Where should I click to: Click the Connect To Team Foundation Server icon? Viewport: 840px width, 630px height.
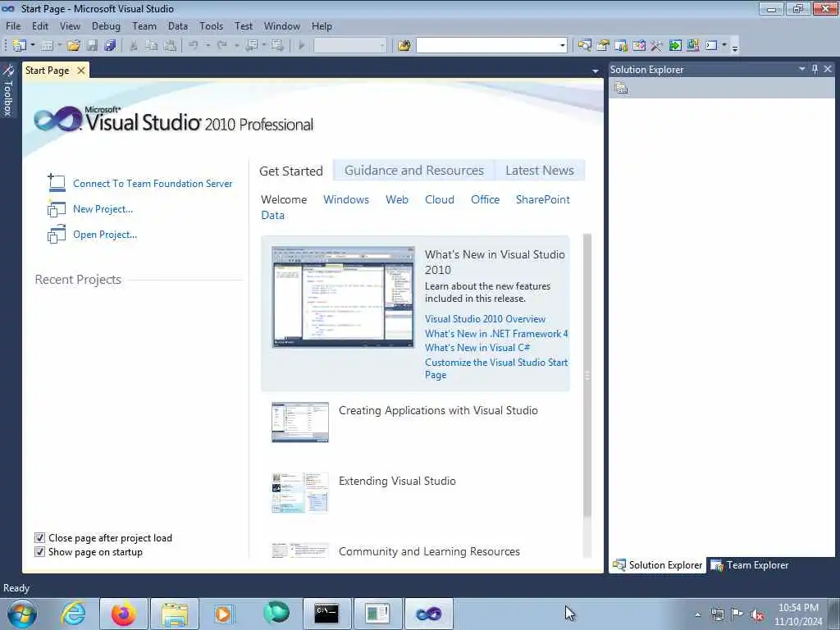57,183
